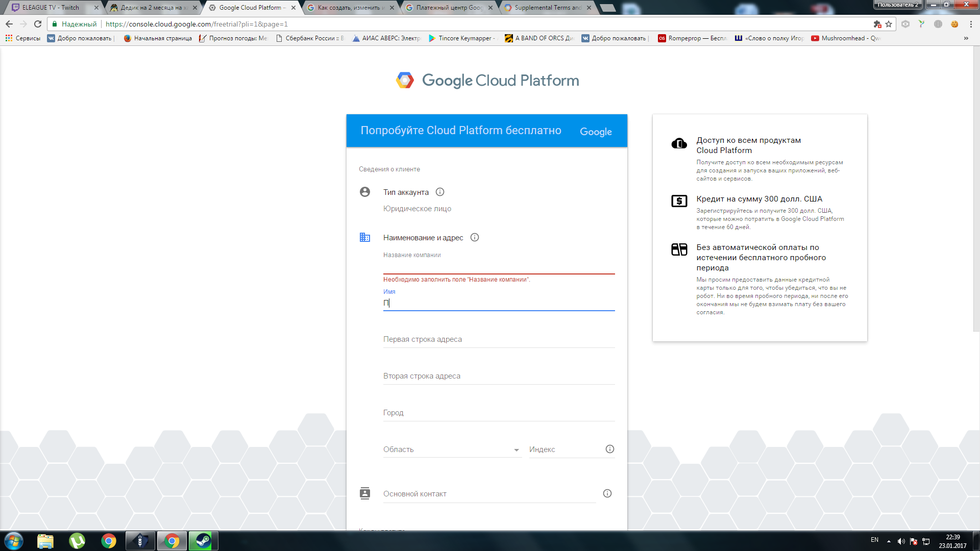Open Windows Explorer from the taskbar
980x551 pixels.
coord(45,541)
